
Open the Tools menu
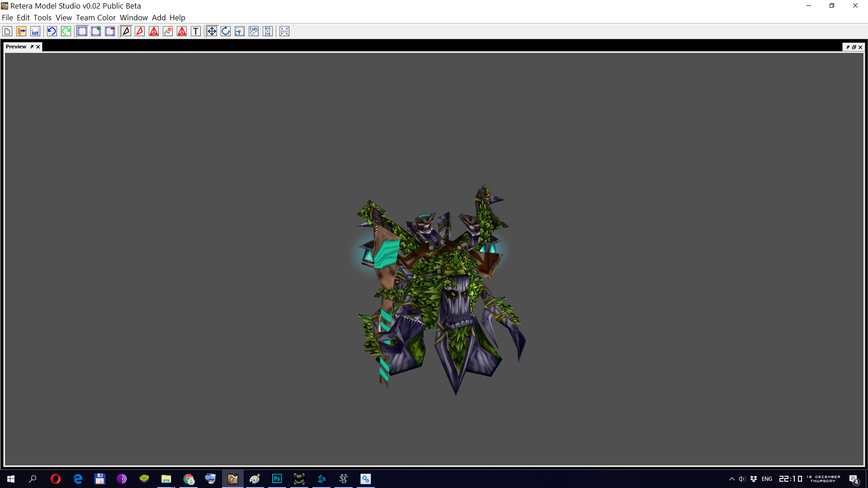pos(42,18)
